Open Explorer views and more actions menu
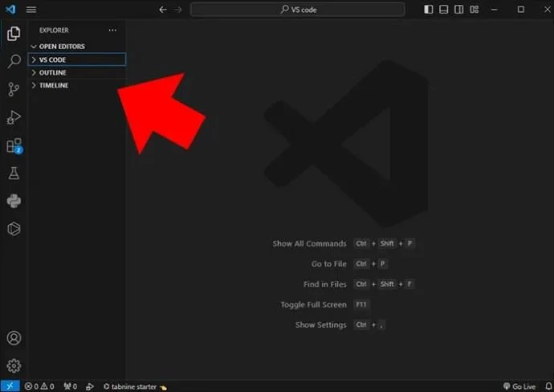The width and height of the screenshot is (554, 392). 112,31
